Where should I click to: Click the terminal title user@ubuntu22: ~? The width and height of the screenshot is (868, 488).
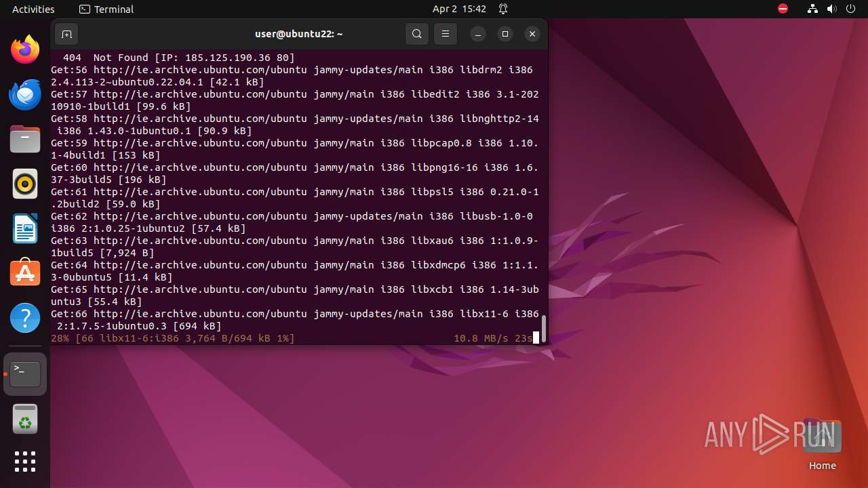[x=298, y=34]
